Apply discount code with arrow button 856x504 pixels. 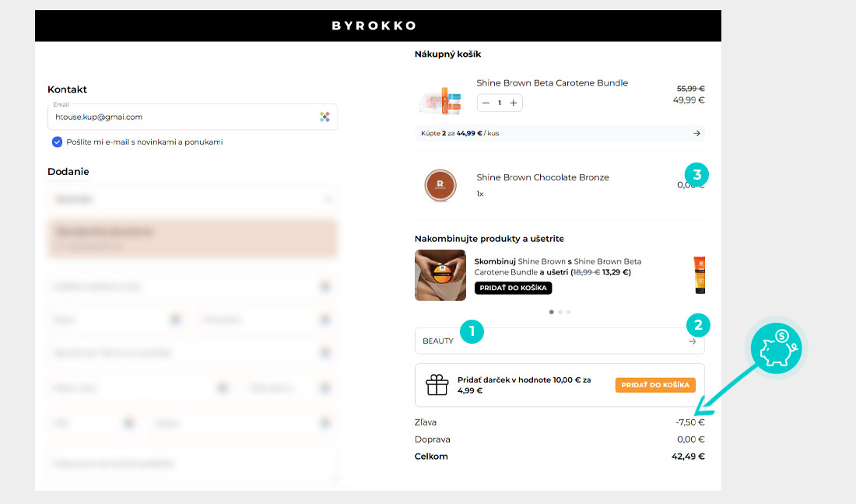coord(693,341)
